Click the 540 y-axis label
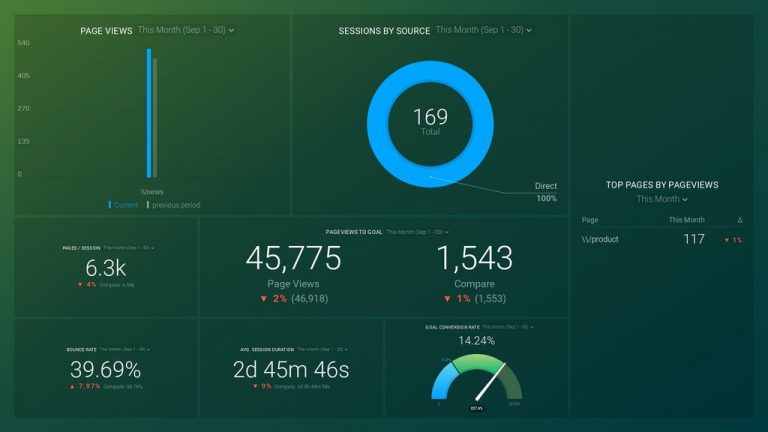The height and width of the screenshot is (432, 768). (x=24, y=43)
